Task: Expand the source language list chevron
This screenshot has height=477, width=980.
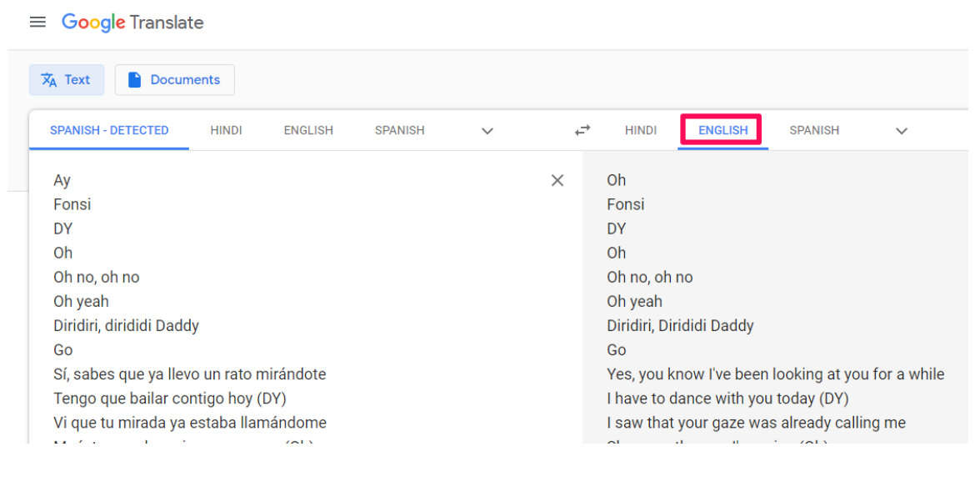Action: pos(487,131)
